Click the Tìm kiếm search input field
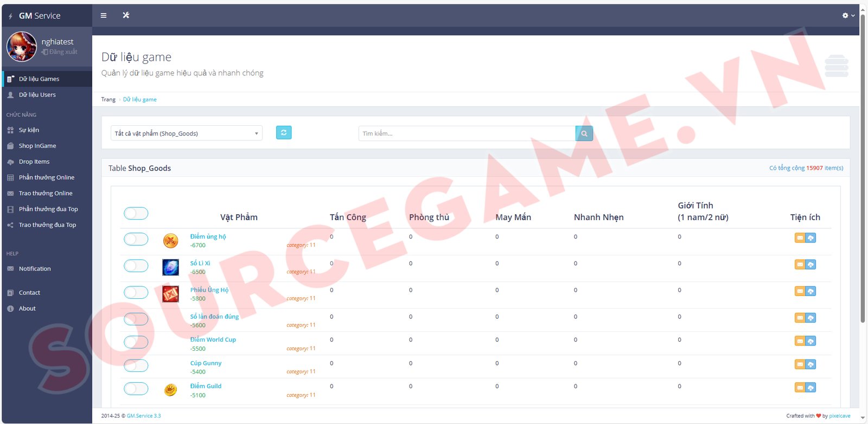This screenshot has width=868, height=424. click(x=467, y=133)
